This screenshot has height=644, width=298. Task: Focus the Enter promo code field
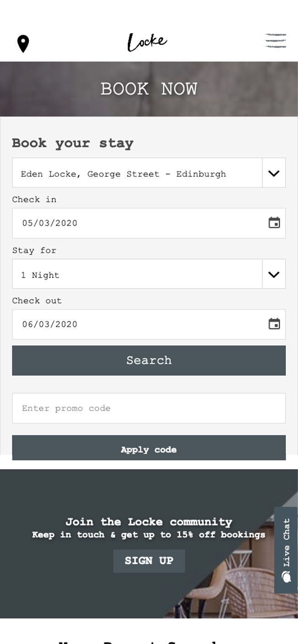coord(149,408)
